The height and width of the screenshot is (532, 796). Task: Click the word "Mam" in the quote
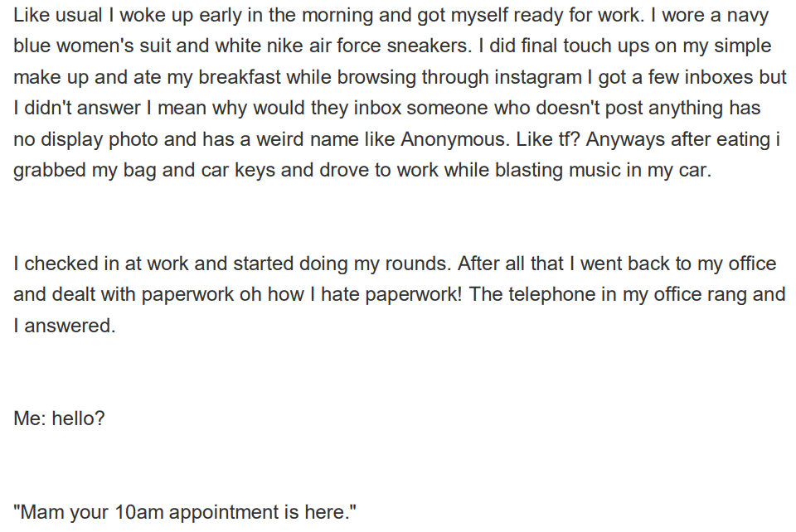pyautogui.click(x=42, y=512)
